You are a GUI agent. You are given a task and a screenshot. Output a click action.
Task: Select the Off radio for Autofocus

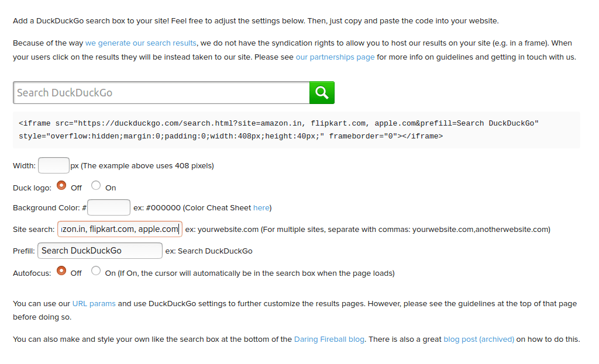pos(61,271)
